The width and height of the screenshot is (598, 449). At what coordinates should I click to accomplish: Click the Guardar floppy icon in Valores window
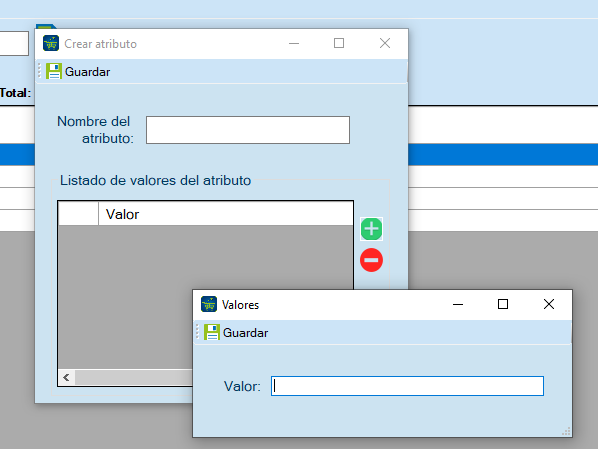(x=212, y=332)
